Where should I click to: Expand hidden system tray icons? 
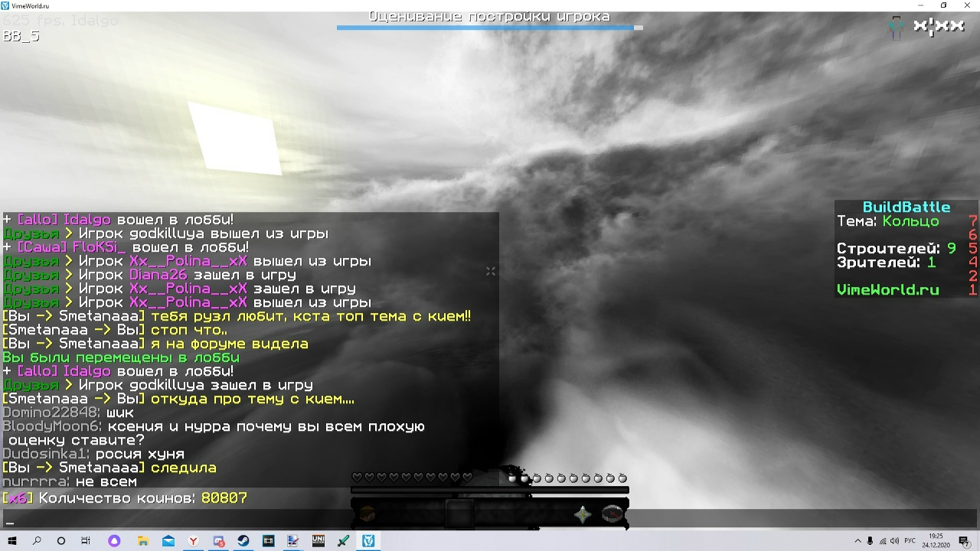[x=857, y=541]
